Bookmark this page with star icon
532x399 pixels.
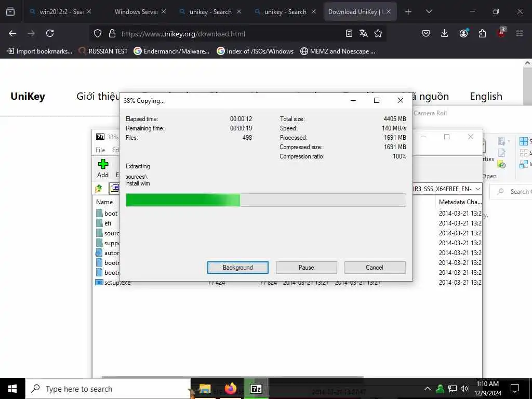378,33
